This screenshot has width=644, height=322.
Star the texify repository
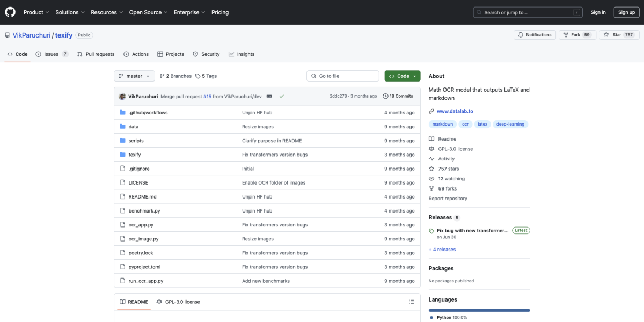coord(619,35)
